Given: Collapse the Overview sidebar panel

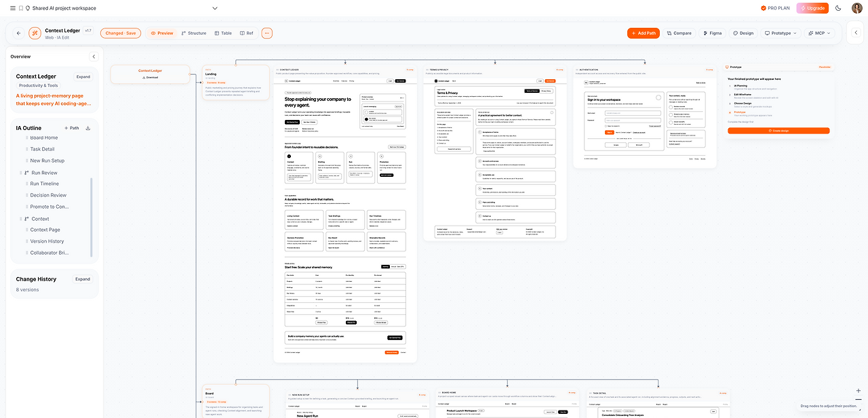Looking at the screenshot, I should (94, 57).
